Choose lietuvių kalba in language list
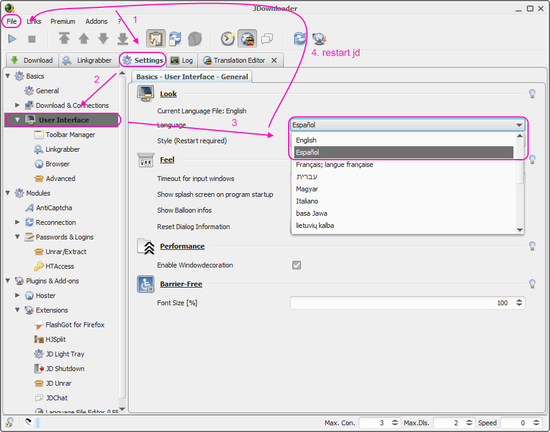Screen dimensions: 550x432 (403, 225)
